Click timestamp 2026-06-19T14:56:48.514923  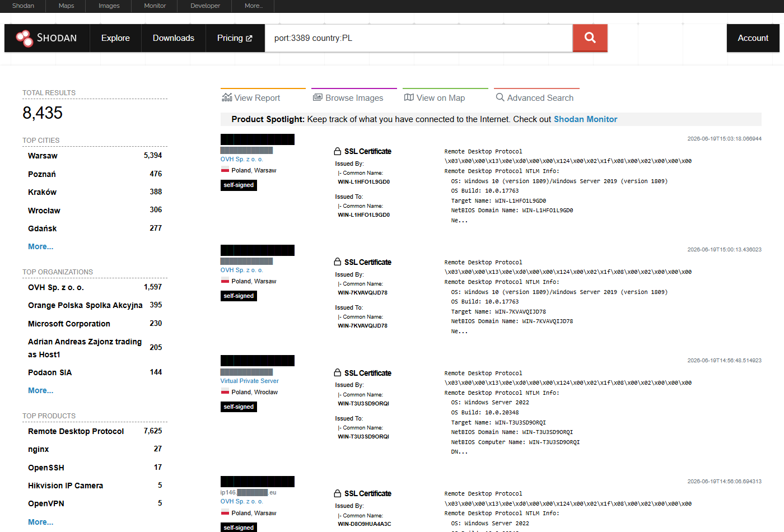click(x=724, y=360)
